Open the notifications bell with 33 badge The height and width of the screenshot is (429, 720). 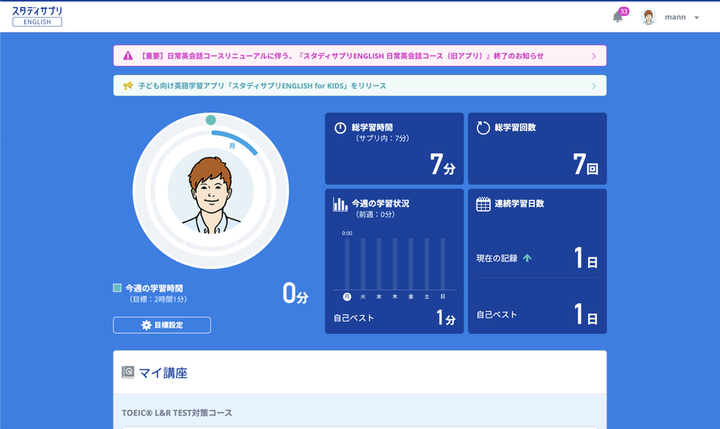619,17
